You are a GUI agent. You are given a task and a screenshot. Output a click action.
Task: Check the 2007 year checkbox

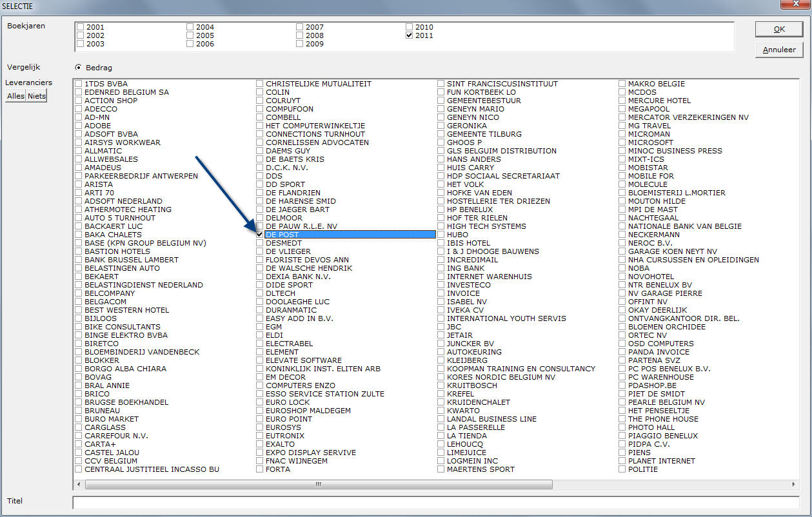pos(299,27)
